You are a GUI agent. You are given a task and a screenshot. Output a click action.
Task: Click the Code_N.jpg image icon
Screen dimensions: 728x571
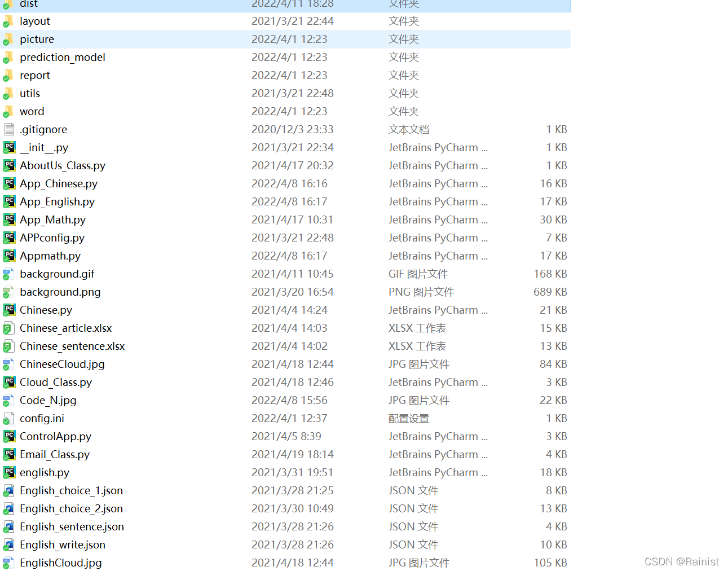pyautogui.click(x=8, y=401)
